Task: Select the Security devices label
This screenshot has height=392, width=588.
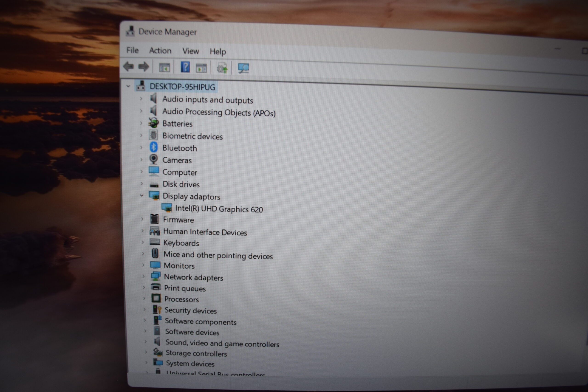Action: point(190,310)
